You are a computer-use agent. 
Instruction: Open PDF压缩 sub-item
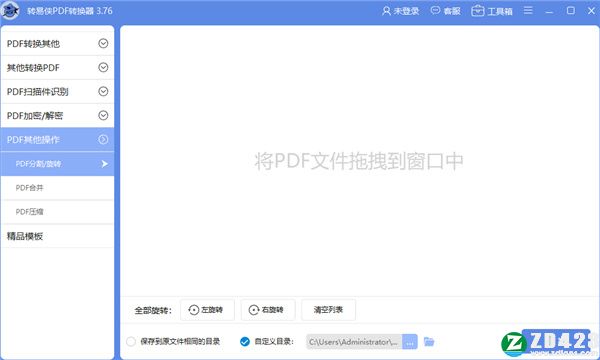pos(57,212)
